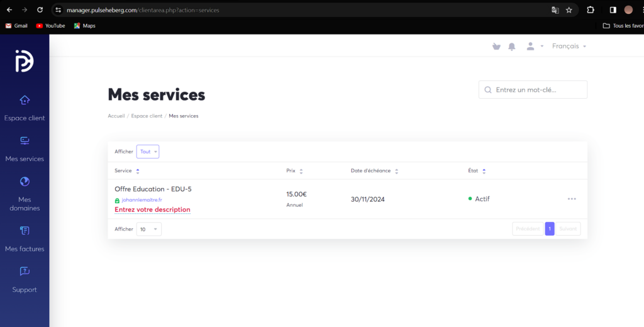Open the basket icon in top header

click(x=496, y=47)
